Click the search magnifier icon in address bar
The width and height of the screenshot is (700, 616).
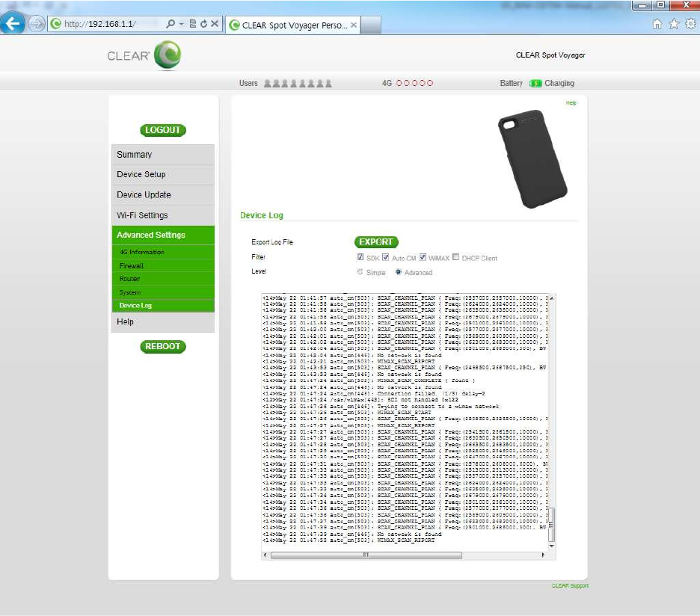(x=170, y=24)
